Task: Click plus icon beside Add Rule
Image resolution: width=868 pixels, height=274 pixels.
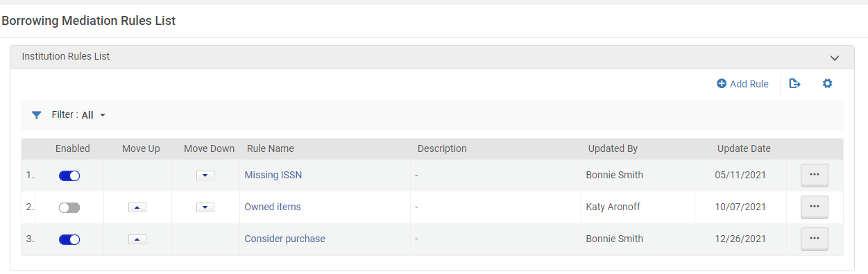Action: (x=722, y=84)
